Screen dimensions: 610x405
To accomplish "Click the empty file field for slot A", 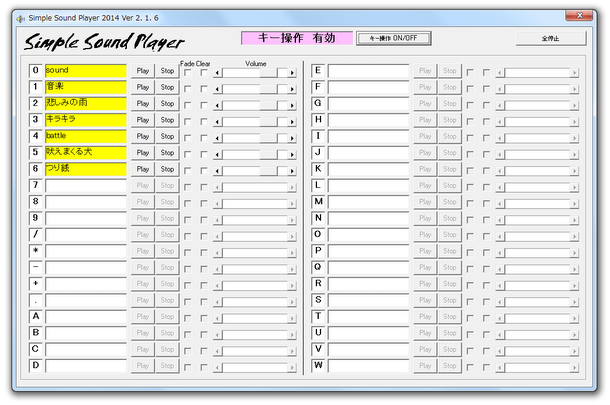I will (86, 317).
